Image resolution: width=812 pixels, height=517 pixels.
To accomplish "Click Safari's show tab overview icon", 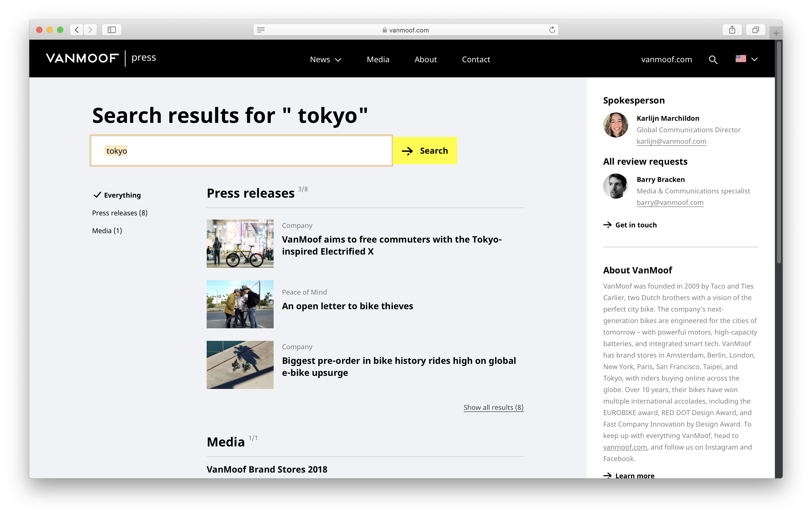I will tap(755, 30).
